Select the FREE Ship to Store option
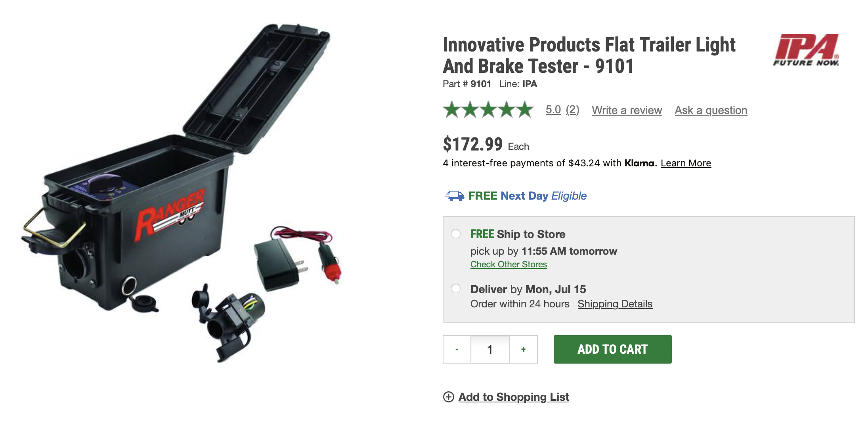This screenshot has height=423, width=868. tap(456, 234)
